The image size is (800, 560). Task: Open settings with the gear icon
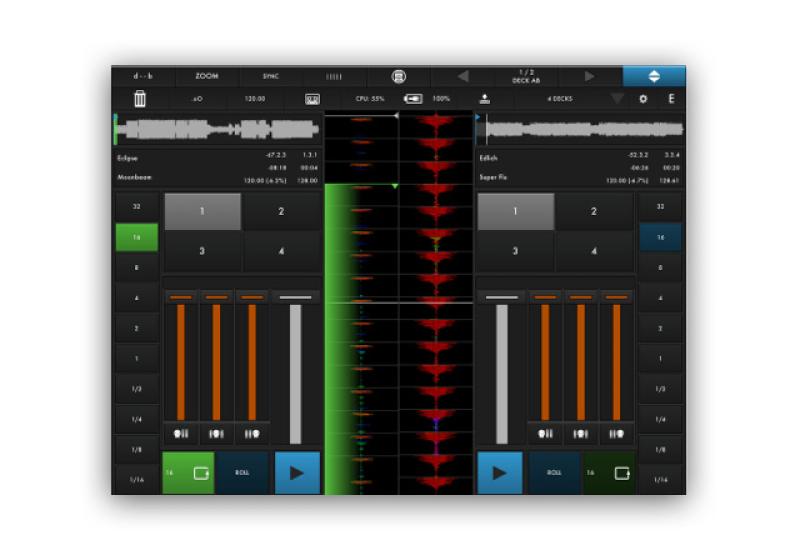point(643,99)
